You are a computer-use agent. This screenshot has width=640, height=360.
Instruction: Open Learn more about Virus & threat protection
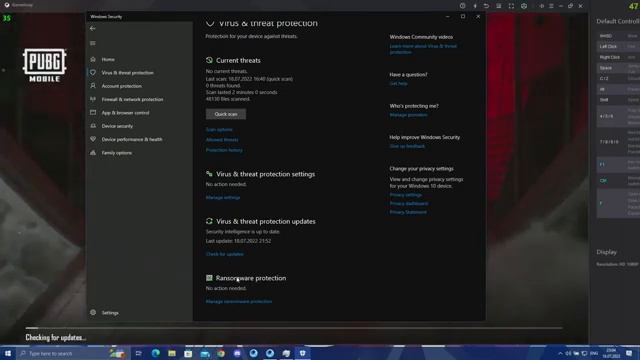click(x=423, y=49)
